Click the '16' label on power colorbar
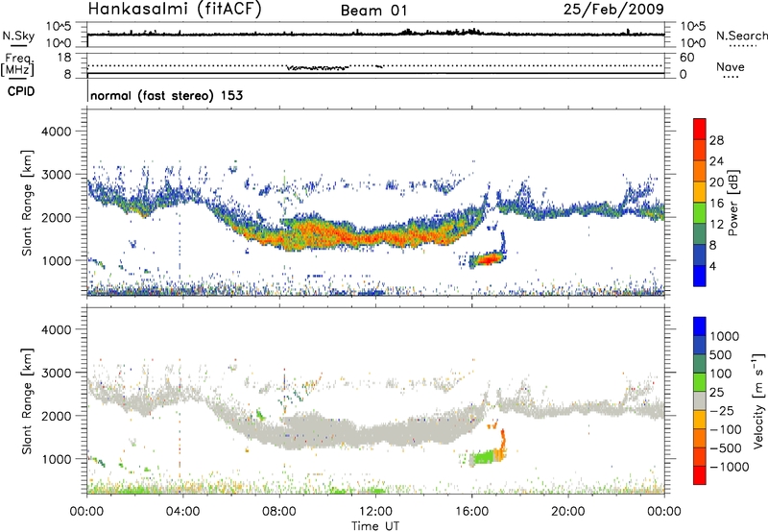 coord(716,204)
